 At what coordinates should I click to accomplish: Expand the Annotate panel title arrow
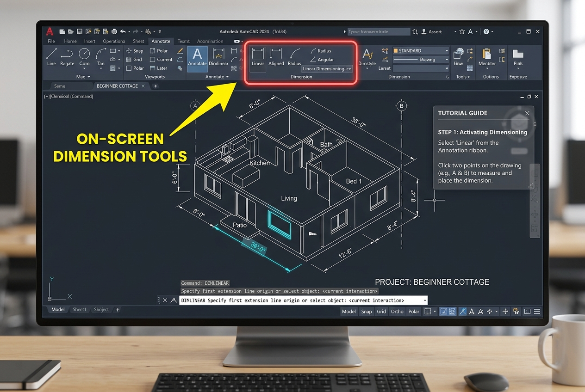228,77
